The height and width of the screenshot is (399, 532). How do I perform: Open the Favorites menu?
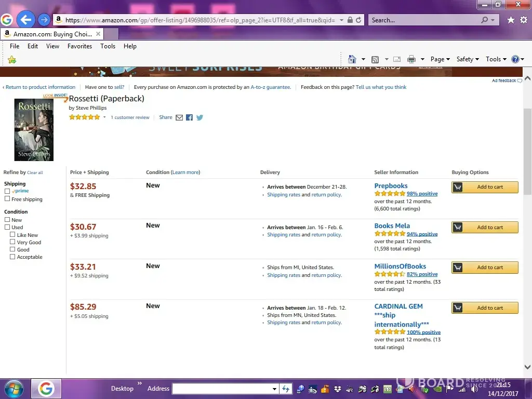pos(79,46)
